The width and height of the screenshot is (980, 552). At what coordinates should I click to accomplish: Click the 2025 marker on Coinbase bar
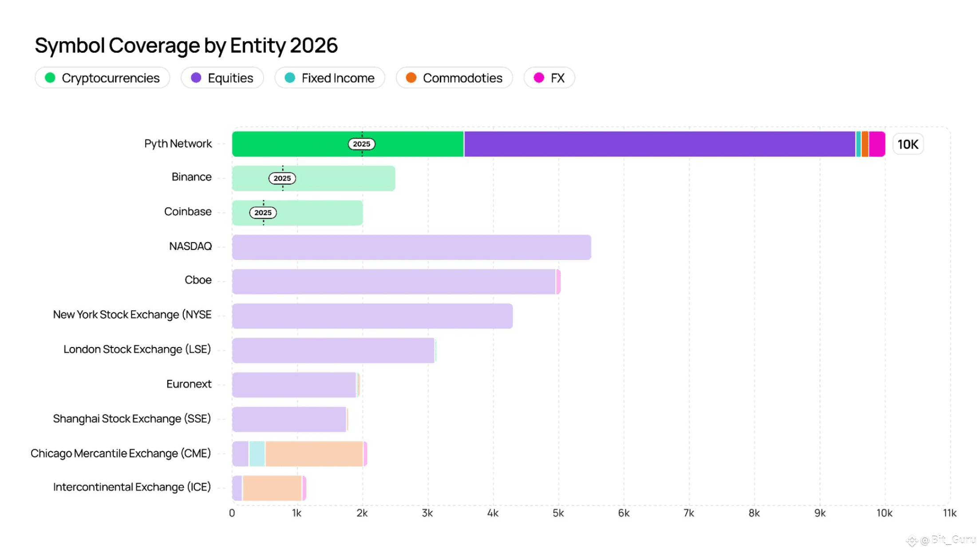(x=263, y=213)
